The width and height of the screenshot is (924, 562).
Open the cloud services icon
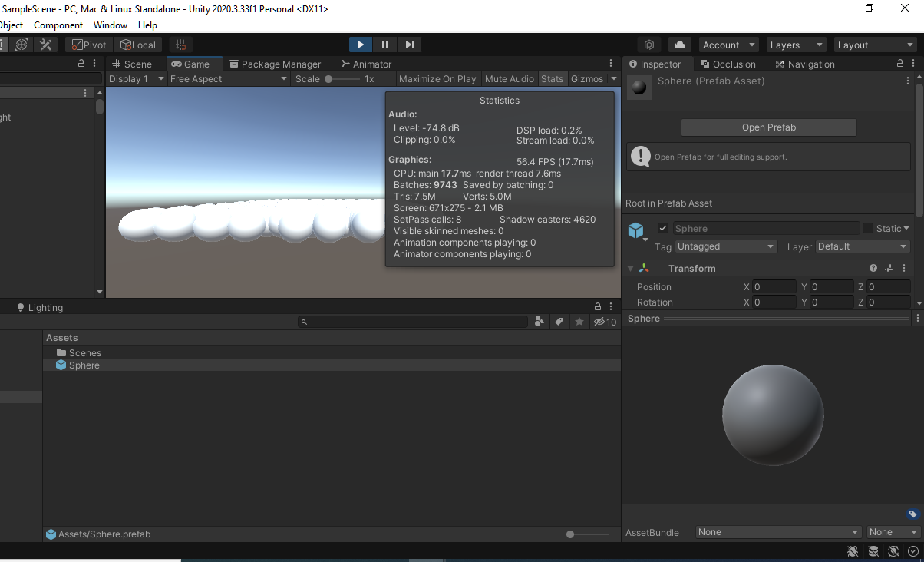(679, 45)
